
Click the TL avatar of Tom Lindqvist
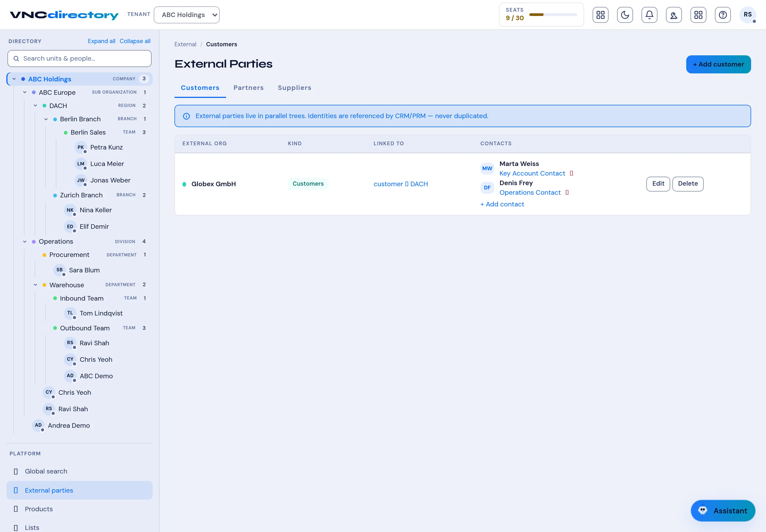pyautogui.click(x=70, y=313)
